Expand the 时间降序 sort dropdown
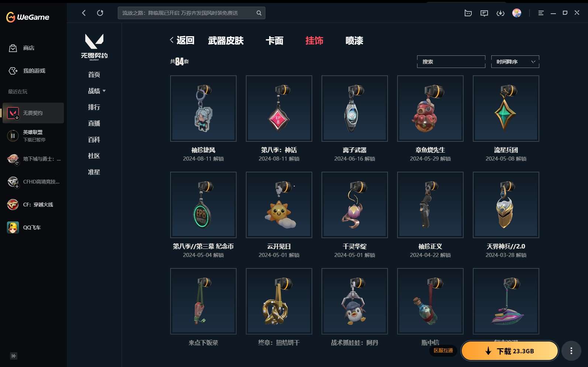 [x=515, y=62]
